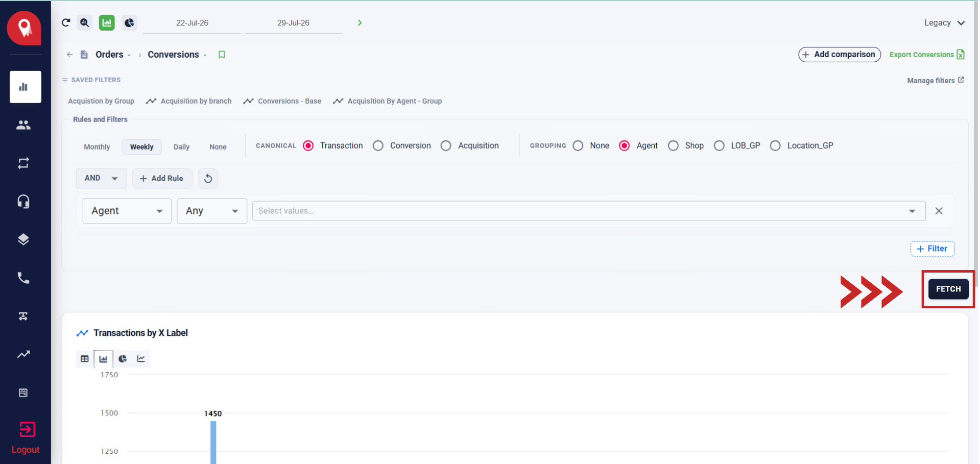Click the green bookmark icon next to Conversions
The width and height of the screenshot is (980, 464).
(222, 55)
